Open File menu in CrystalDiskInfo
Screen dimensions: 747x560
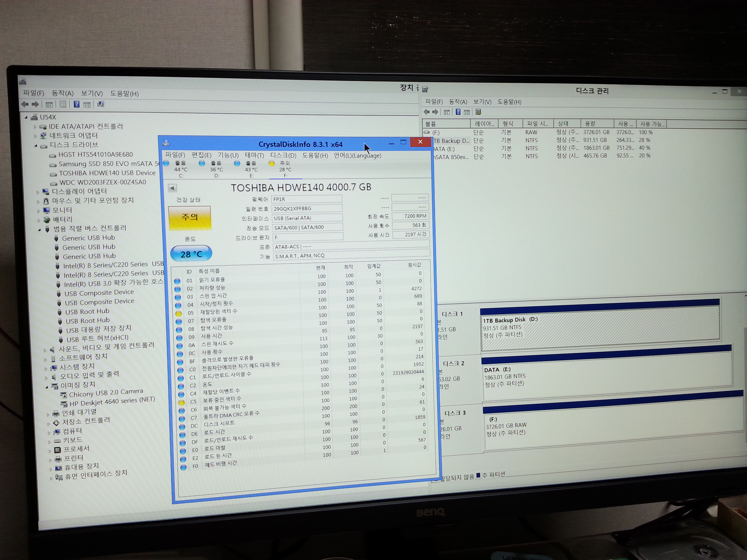pyautogui.click(x=175, y=155)
